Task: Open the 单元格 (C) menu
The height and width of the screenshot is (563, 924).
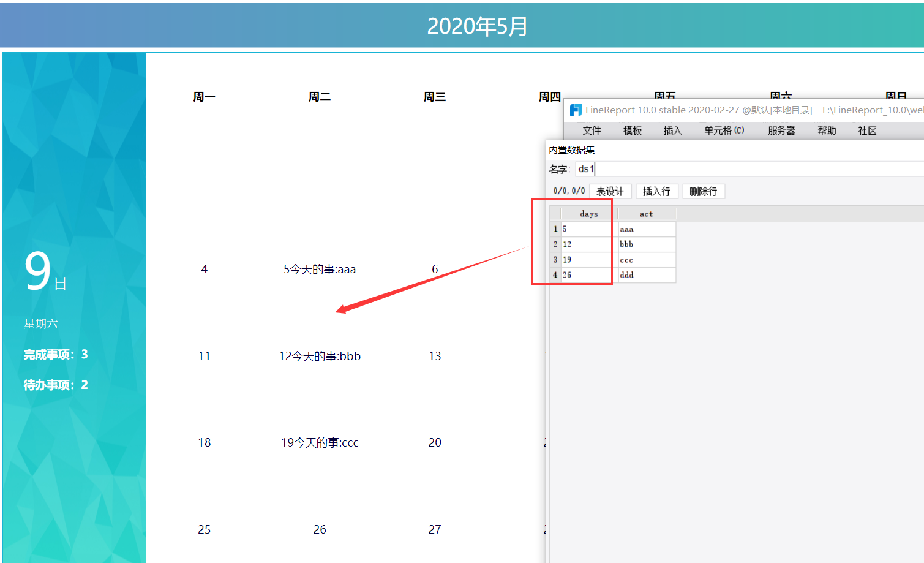Action: 724,130
